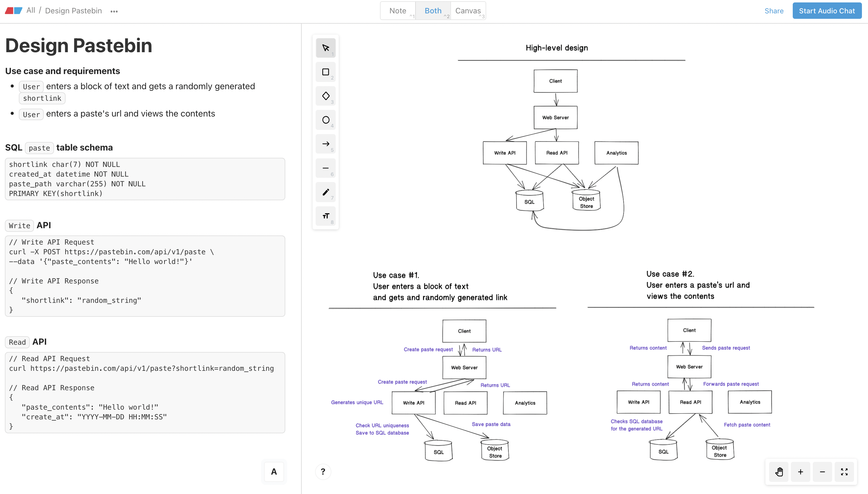
Task: Select the rectangle shape tool
Action: 325,72
